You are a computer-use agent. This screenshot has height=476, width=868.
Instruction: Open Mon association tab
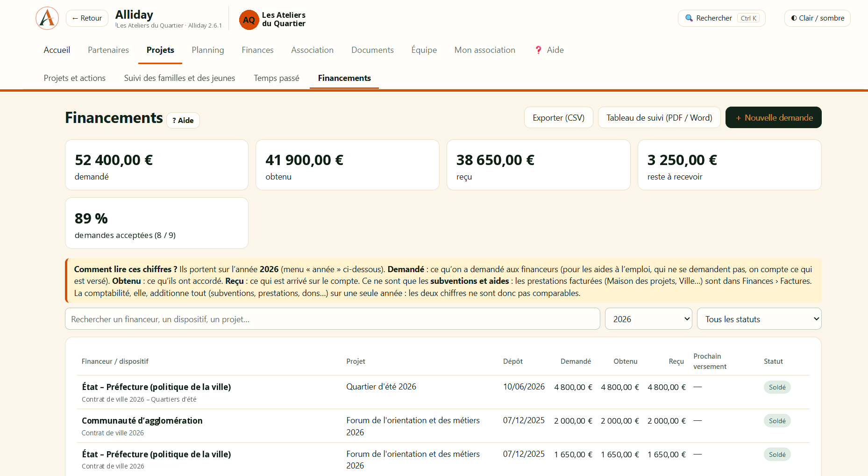click(x=485, y=50)
